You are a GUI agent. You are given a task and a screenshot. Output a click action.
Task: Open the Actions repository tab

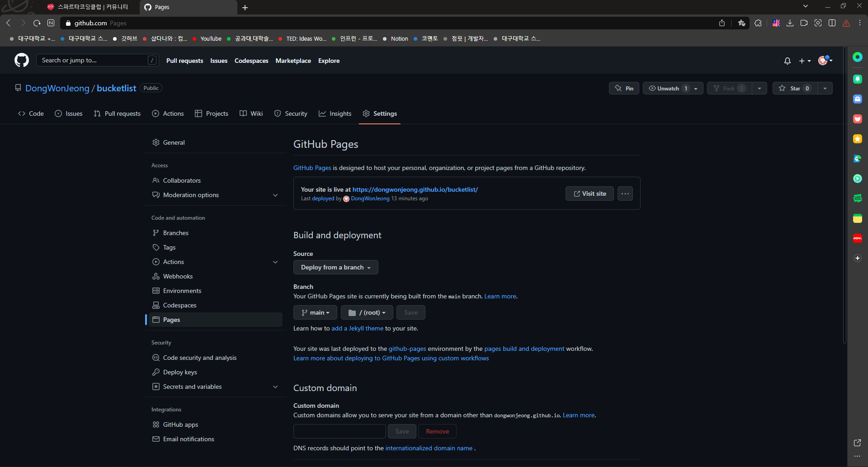pos(168,113)
